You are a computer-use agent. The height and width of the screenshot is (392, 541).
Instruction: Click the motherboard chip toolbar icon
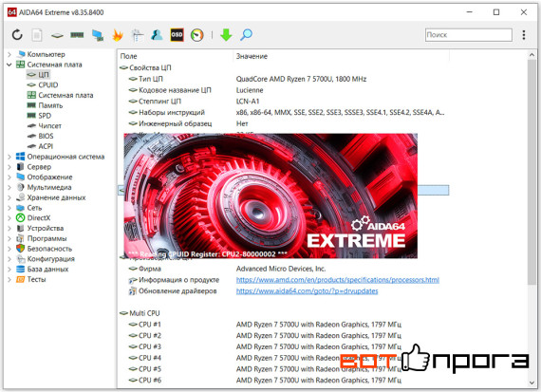pyautogui.click(x=57, y=35)
